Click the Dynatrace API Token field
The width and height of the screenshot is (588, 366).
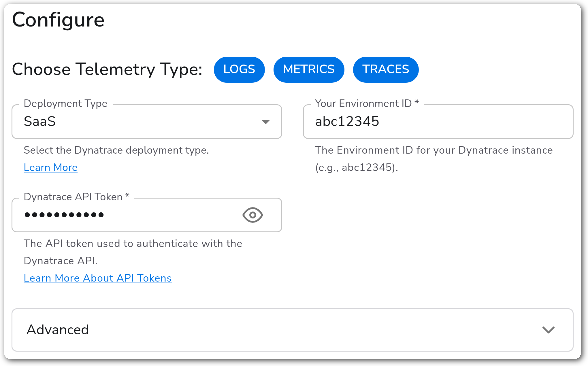[147, 215]
